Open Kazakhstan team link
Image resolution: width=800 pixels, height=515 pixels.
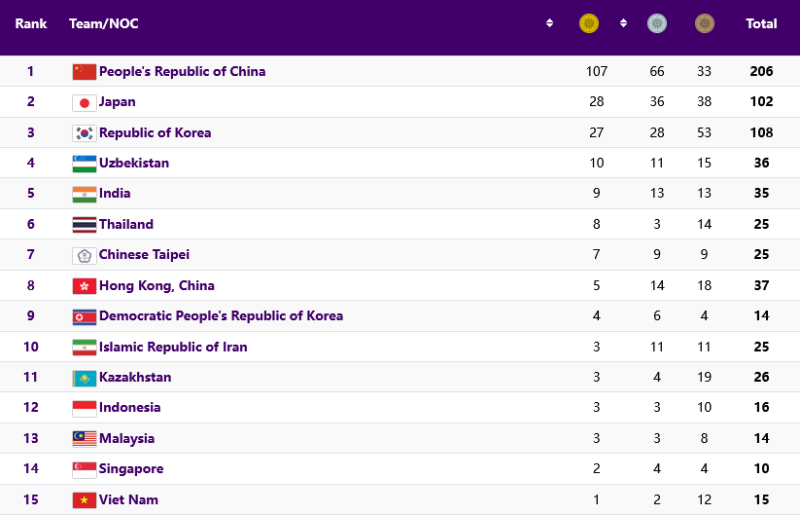point(135,377)
